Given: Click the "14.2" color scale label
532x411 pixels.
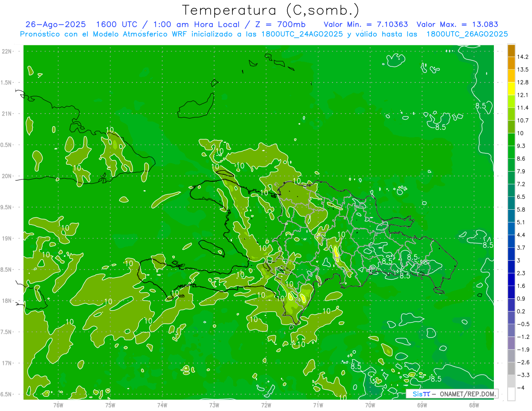Looking at the screenshot, I should pos(523,57).
